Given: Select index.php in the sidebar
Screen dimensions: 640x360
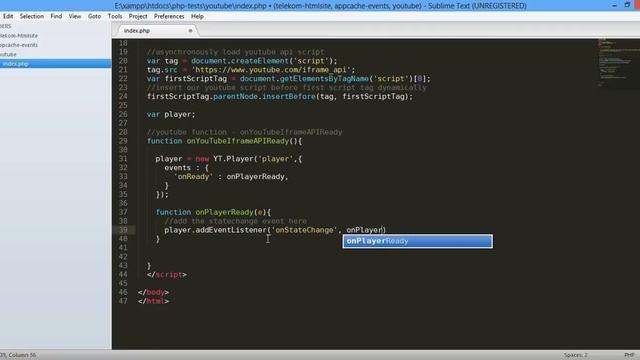Looking at the screenshot, I should pos(56,64).
